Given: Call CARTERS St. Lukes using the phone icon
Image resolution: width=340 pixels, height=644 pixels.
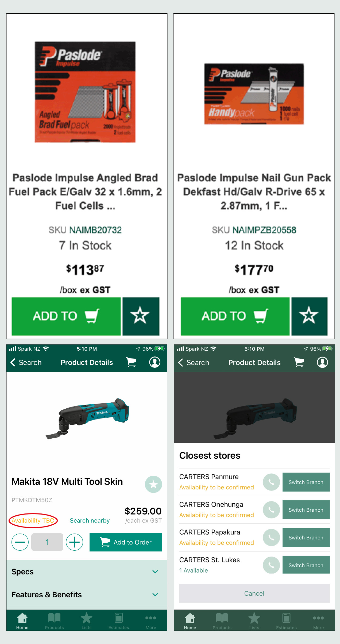Looking at the screenshot, I should (271, 565).
